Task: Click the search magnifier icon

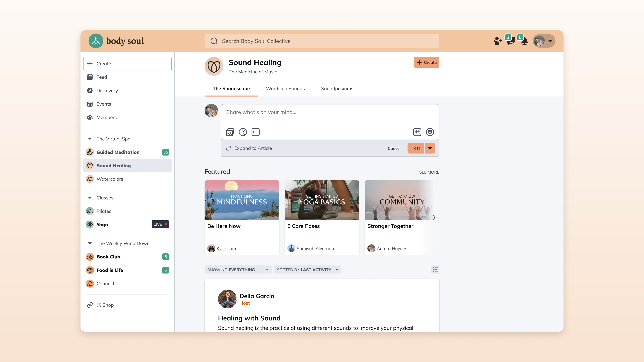Action: pos(214,41)
